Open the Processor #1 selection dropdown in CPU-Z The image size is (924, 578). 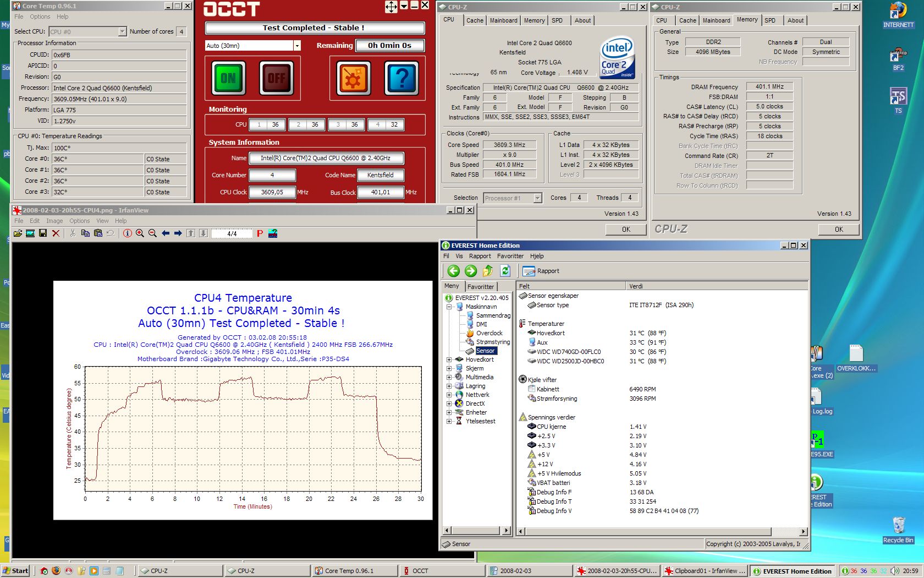coord(537,198)
